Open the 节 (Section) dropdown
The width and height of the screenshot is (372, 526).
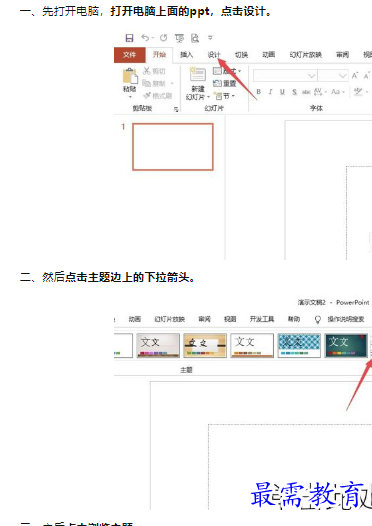click(224, 96)
